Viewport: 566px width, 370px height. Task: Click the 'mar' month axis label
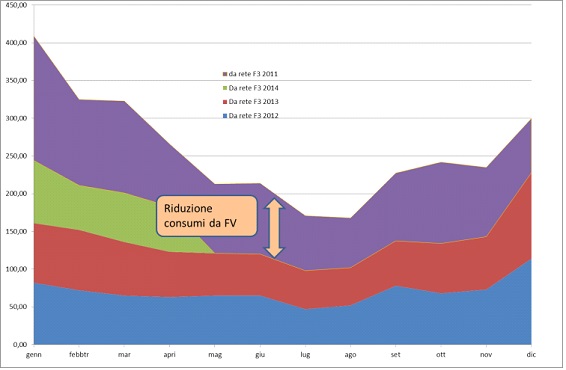124,354
